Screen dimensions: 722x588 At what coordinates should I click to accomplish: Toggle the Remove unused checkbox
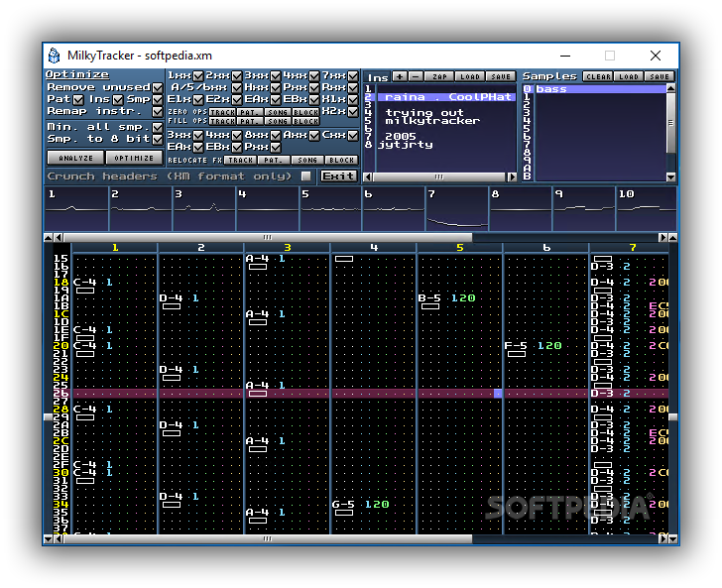tap(158, 87)
